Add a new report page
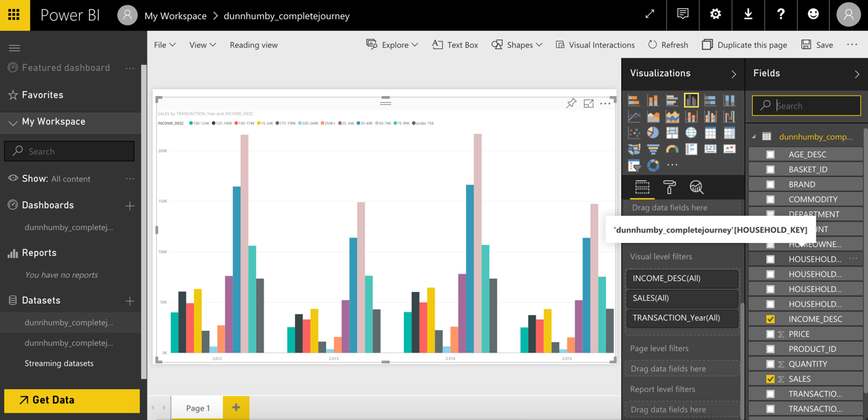Screen dimensions: 868x420 pos(236,408)
